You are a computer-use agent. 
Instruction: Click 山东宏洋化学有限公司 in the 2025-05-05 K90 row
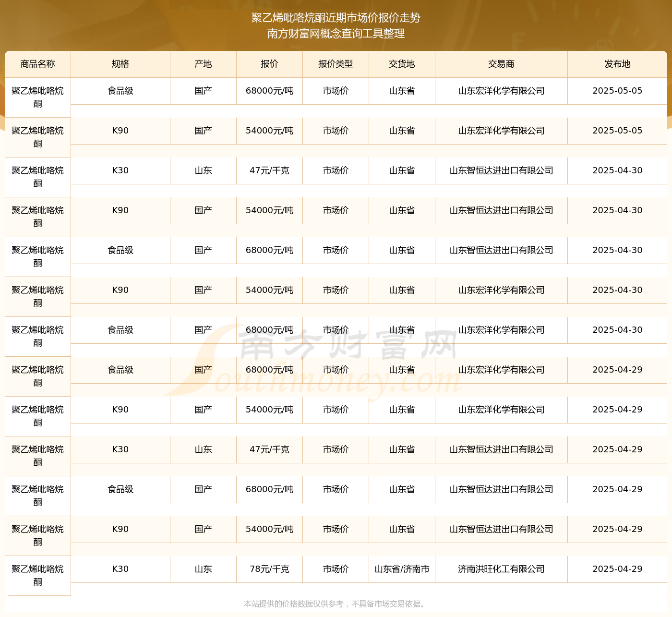click(501, 131)
